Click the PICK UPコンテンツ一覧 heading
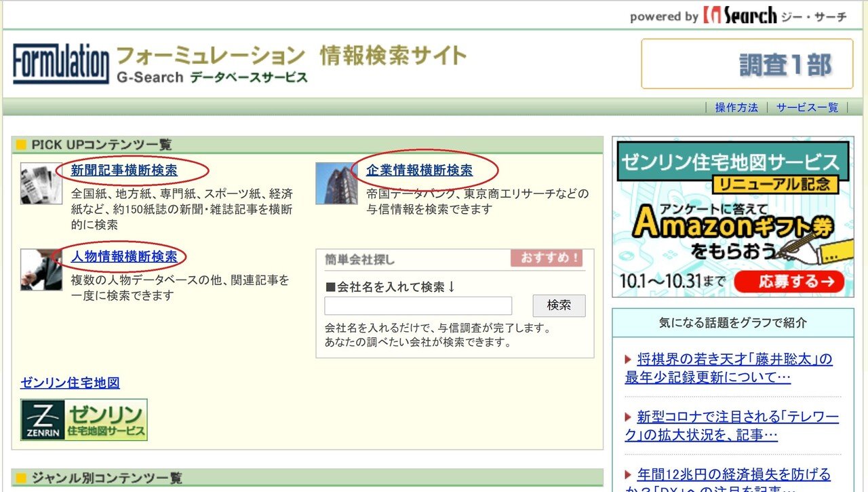 tap(101, 145)
